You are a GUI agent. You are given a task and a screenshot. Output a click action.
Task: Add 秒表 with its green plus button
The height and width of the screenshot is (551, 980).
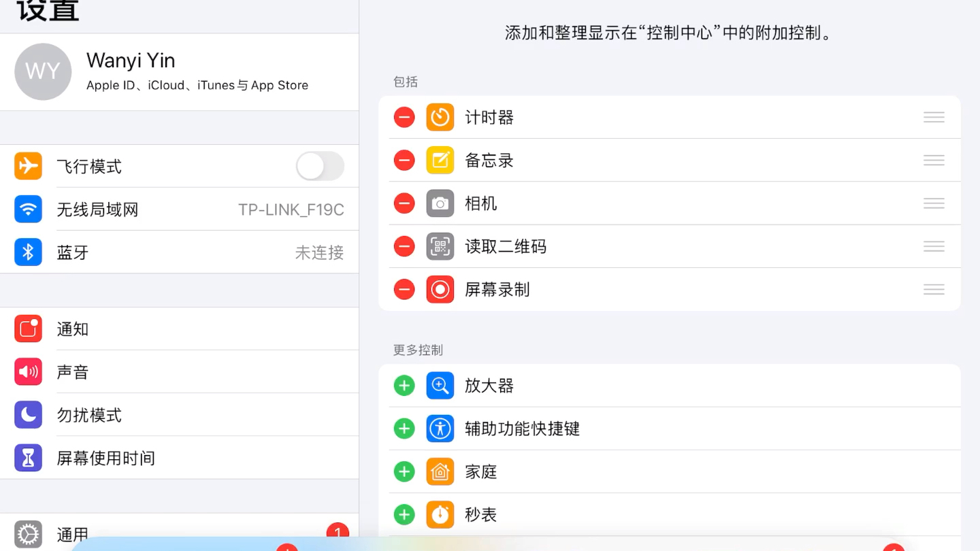tap(404, 514)
